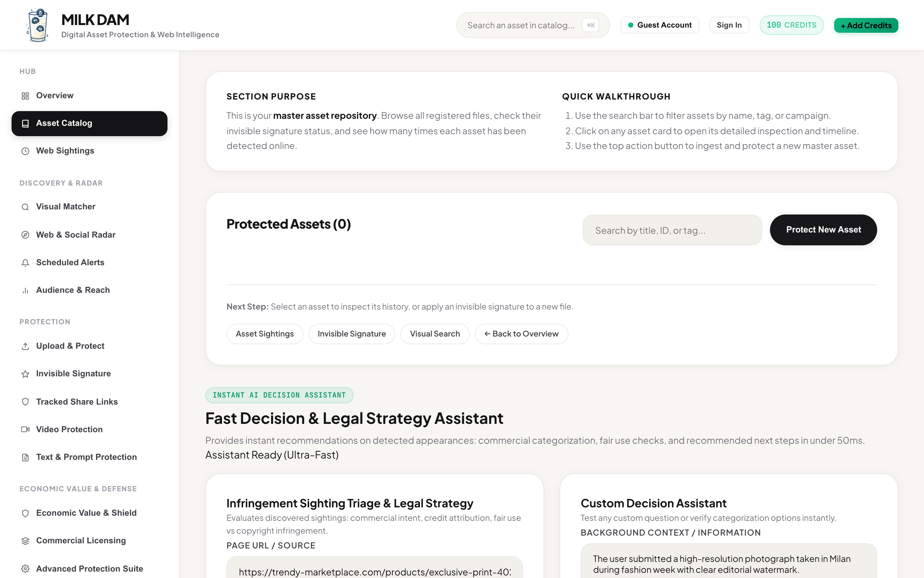Click the Asset Sightings chip
This screenshot has width=924, height=578.
pos(265,334)
